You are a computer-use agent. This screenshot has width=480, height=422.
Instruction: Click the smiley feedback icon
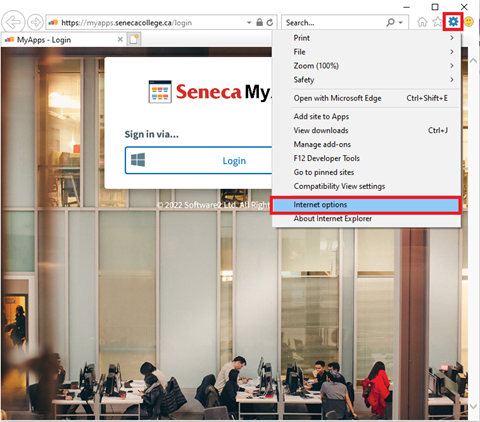point(469,22)
